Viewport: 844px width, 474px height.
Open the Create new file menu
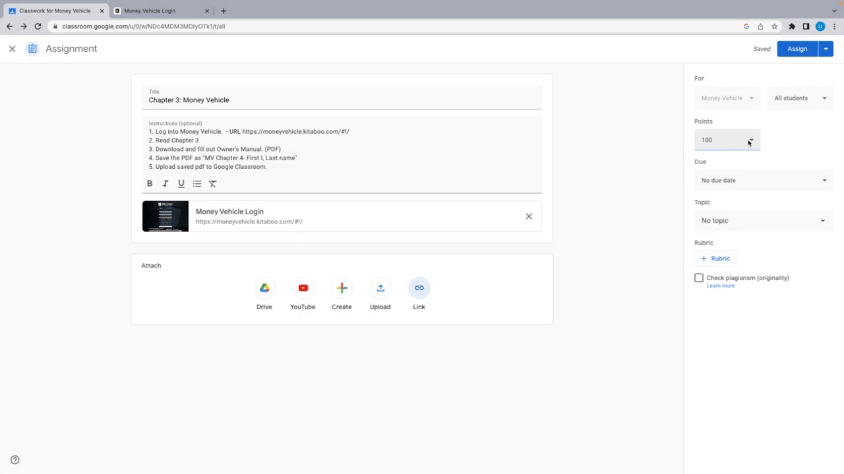pos(342,288)
